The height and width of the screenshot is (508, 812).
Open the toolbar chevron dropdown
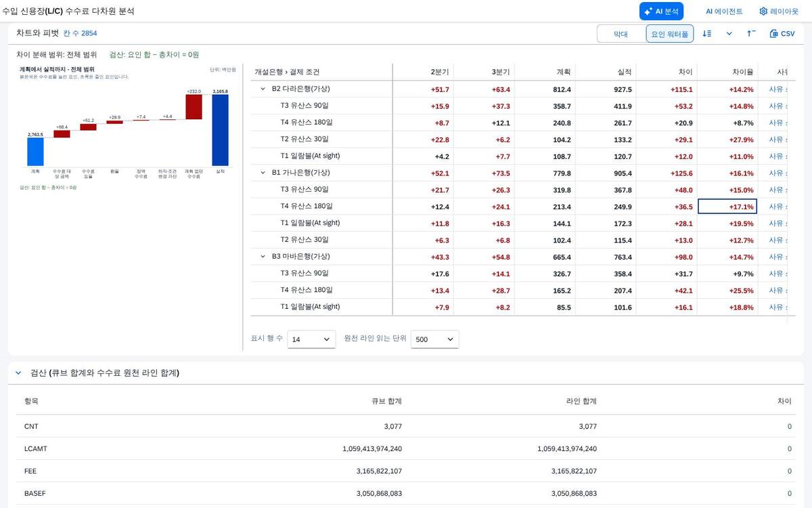click(729, 33)
